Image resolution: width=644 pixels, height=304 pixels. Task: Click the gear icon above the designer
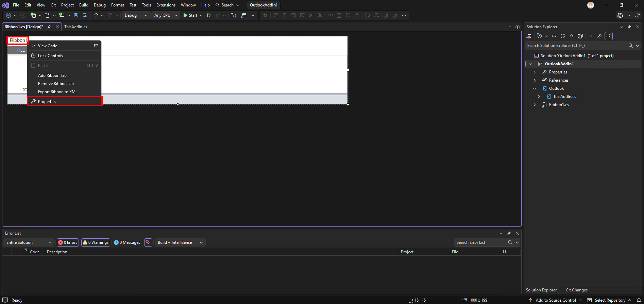coord(518,27)
